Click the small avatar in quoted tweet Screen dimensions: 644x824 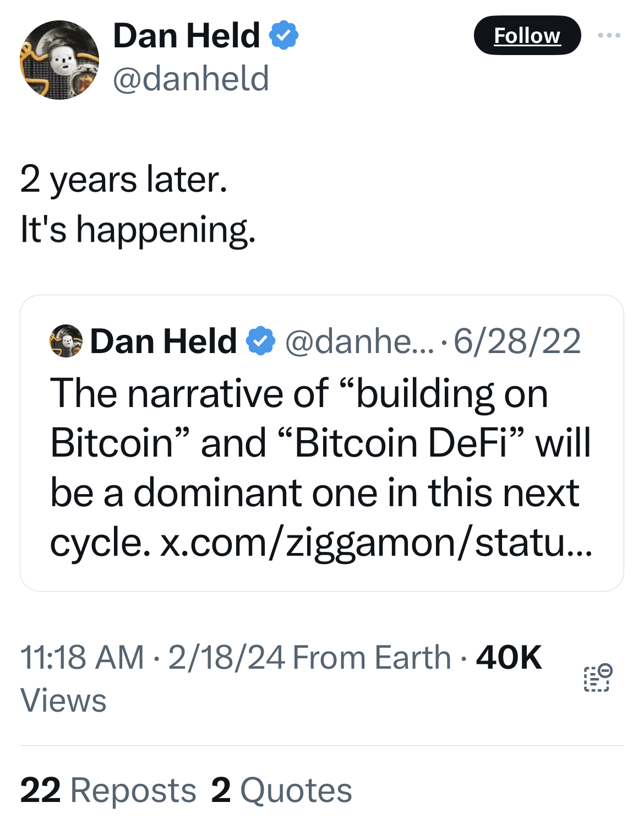(66, 341)
